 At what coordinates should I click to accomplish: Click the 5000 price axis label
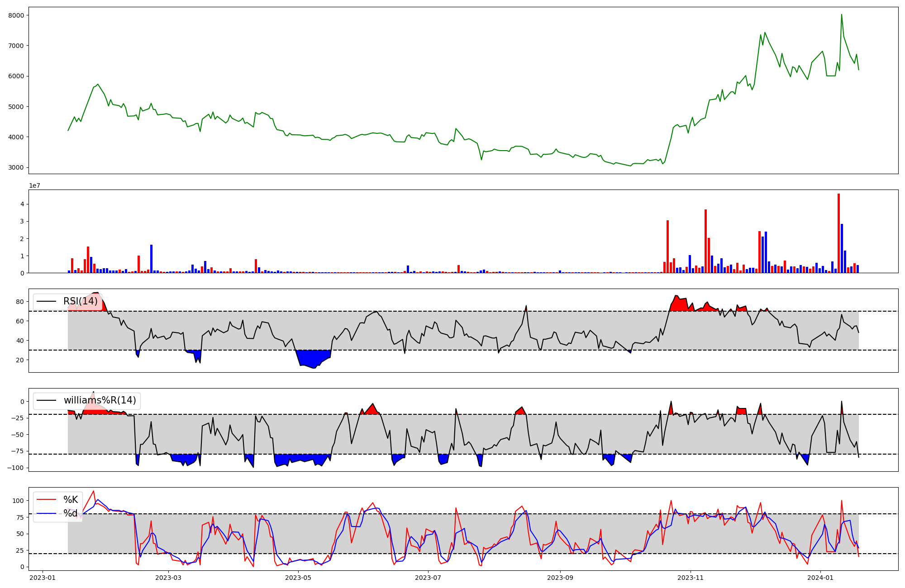point(16,107)
